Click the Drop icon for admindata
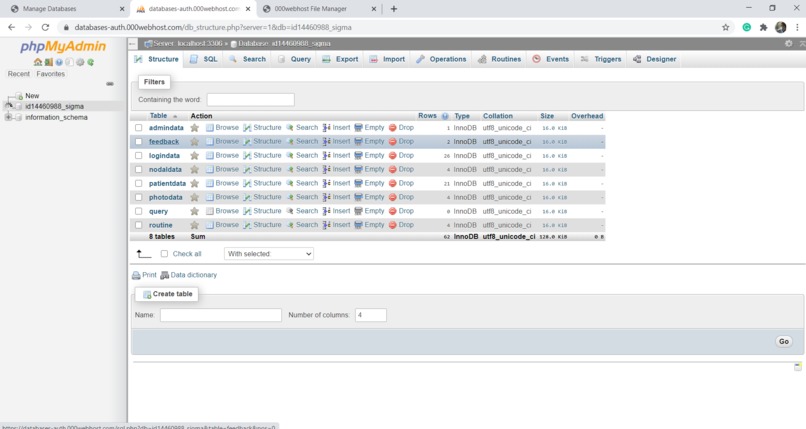The width and height of the screenshot is (806, 429). pyautogui.click(x=393, y=128)
